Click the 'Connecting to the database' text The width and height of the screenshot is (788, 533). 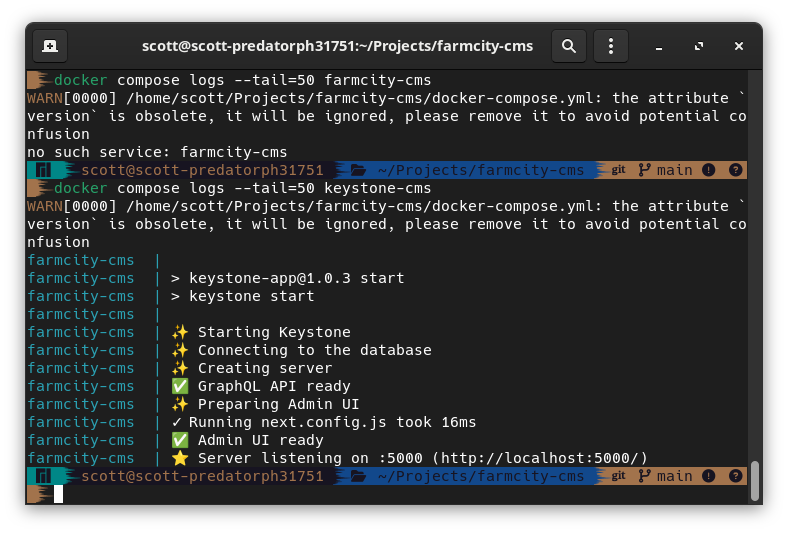pos(315,350)
